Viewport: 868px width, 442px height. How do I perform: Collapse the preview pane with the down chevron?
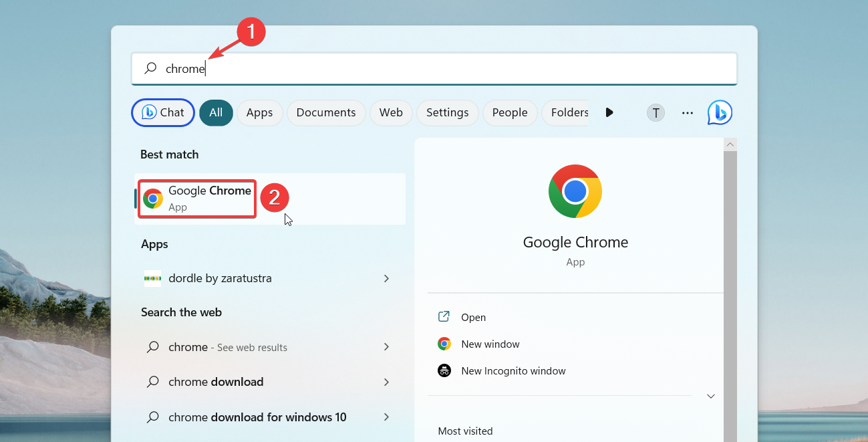[x=711, y=396]
